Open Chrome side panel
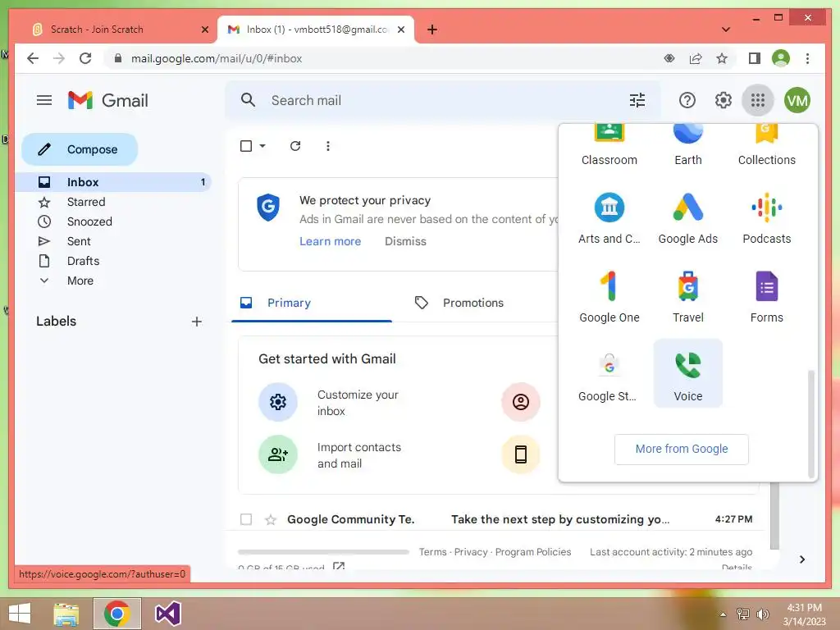This screenshot has height=630, width=840. tap(755, 58)
